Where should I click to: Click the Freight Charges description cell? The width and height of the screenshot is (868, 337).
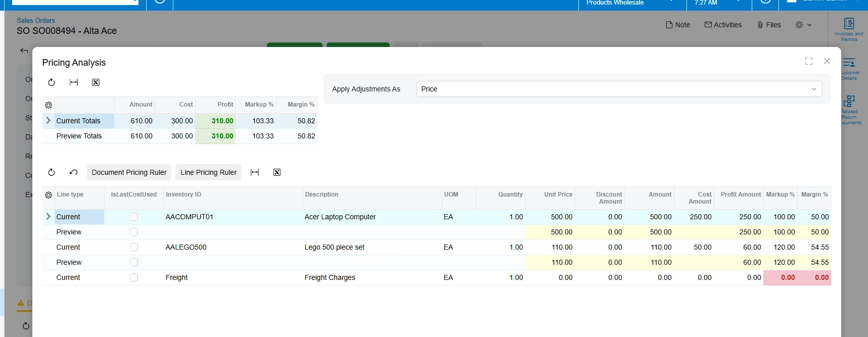coord(373,277)
